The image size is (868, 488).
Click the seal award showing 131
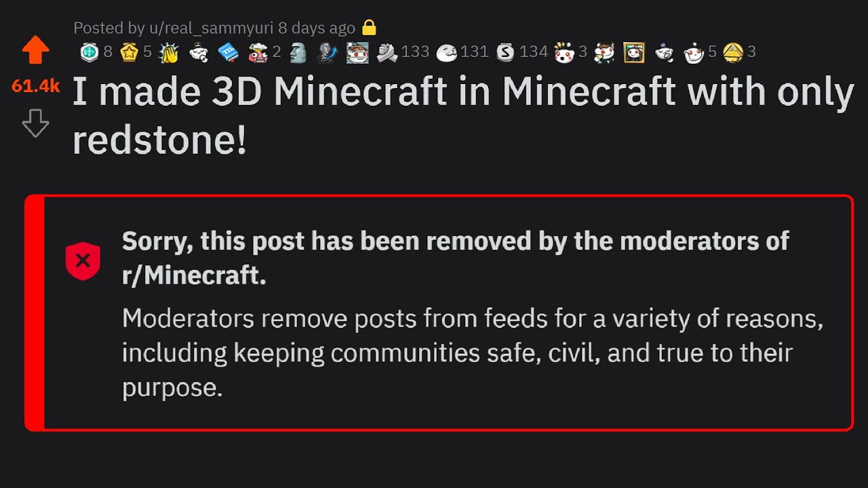(x=446, y=52)
